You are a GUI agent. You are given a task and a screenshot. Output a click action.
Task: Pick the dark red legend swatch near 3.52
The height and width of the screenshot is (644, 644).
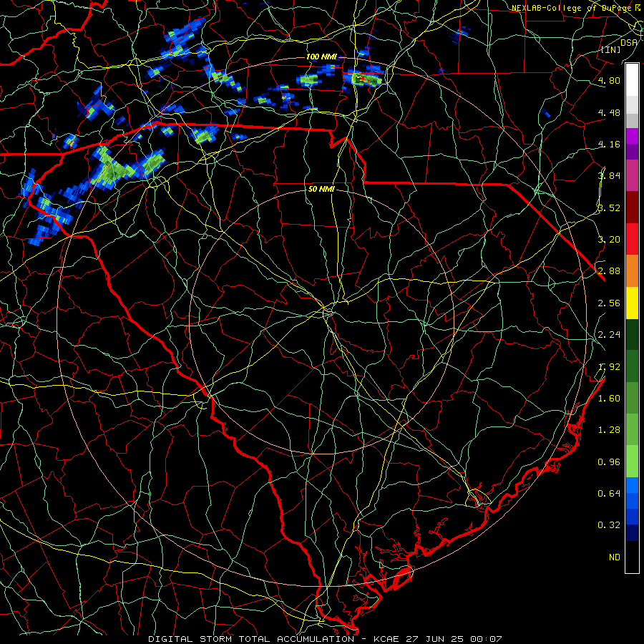coord(632,208)
